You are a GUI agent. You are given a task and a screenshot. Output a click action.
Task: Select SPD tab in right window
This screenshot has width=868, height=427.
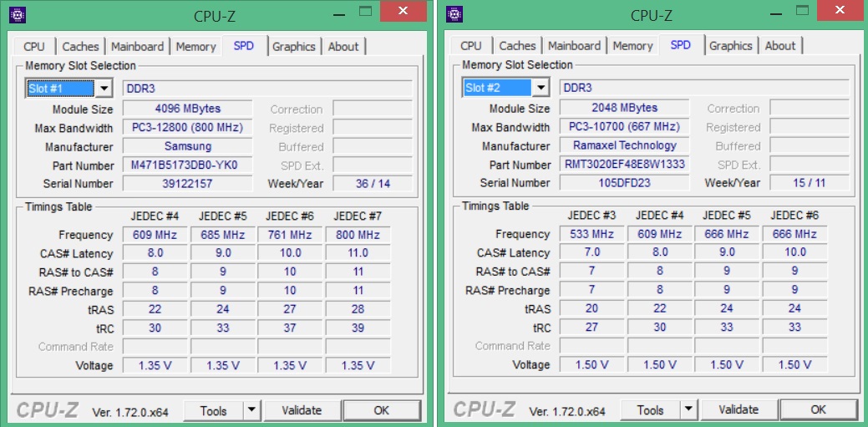point(680,45)
